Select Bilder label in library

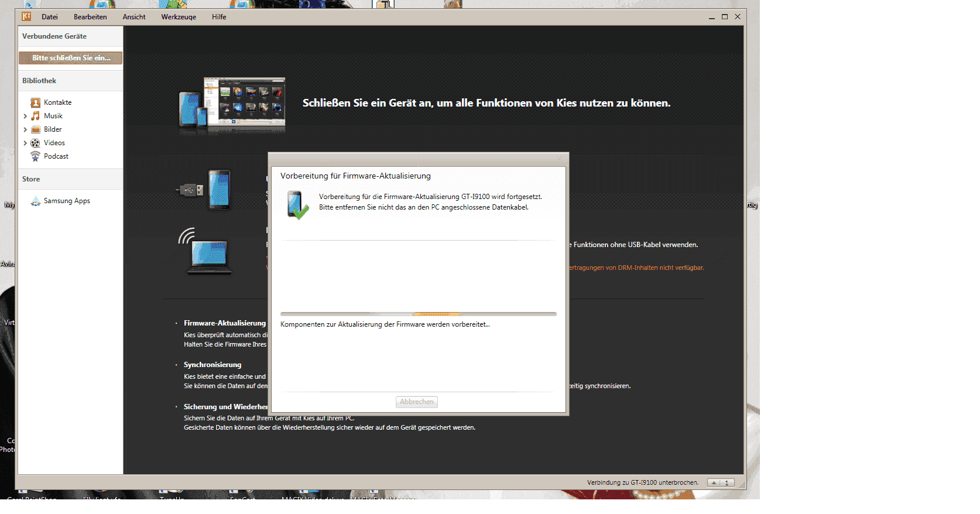coord(53,129)
